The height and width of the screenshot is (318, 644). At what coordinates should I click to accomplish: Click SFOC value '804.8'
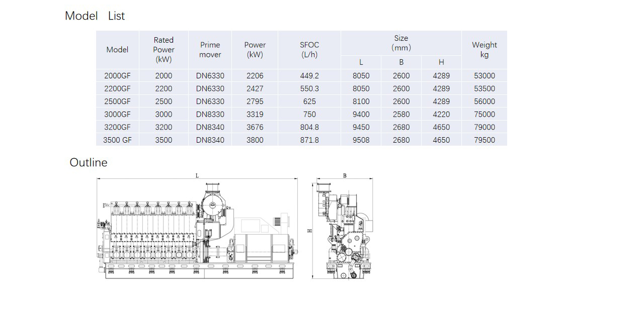309,128
